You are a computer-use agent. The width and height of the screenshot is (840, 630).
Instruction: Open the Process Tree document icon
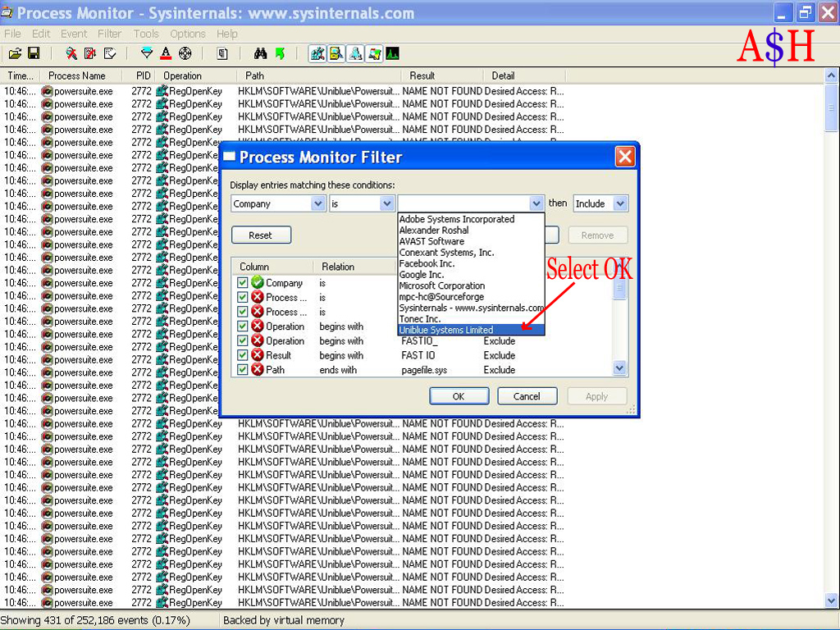click(x=222, y=53)
